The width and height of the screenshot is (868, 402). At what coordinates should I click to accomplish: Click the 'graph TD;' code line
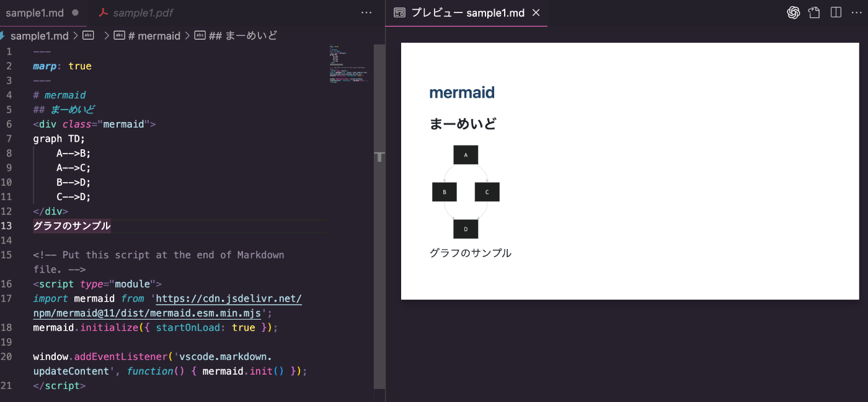[59, 139]
